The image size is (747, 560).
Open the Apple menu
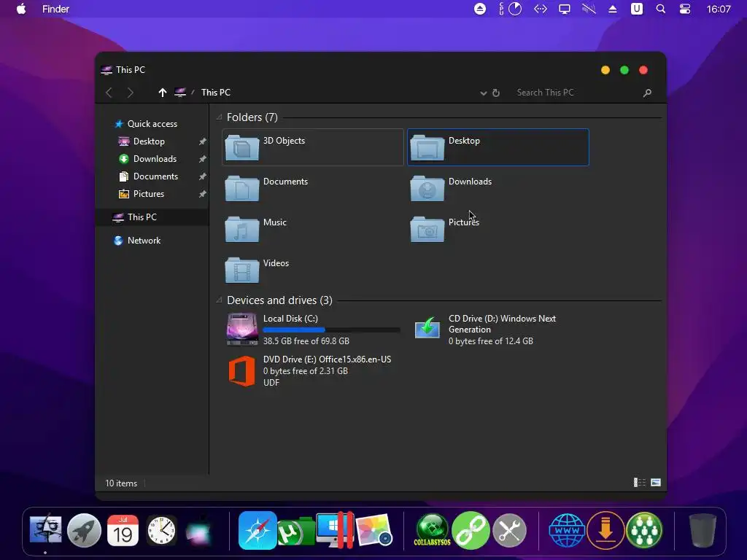(21, 9)
